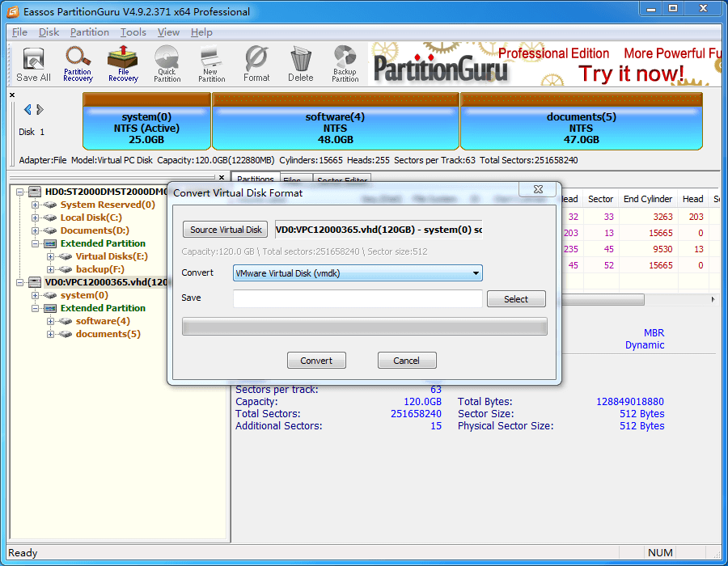Image resolution: width=728 pixels, height=566 pixels.
Task: Go to previous disk with left arrow
Action: [28, 109]
